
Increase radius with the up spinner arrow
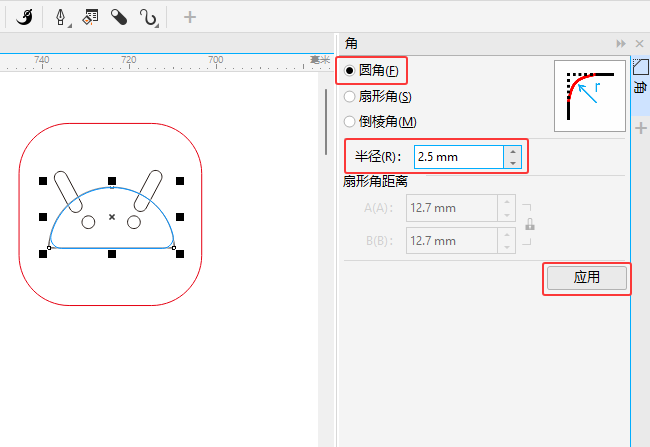513,152
